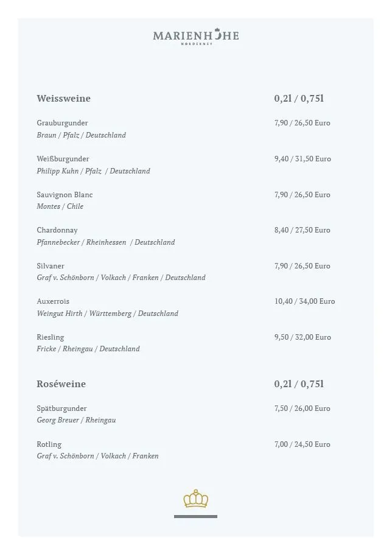Click the Riesling price 9,50 / 32,00 Euro
The width and height of the screenshot is (392, 554).
(x=303, y=337)
